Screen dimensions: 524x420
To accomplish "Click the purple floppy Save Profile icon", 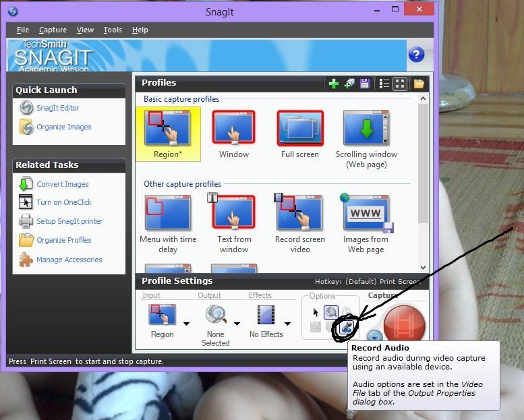I will click(365, 84).
